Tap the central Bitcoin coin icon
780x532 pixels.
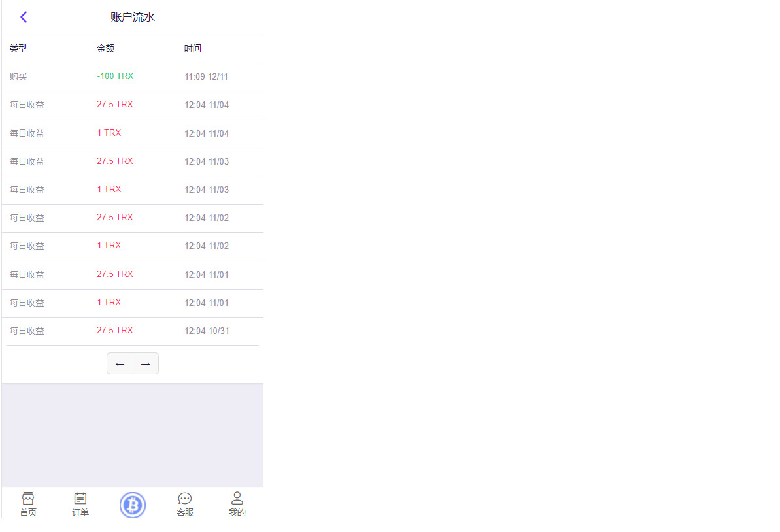[132, 505]
